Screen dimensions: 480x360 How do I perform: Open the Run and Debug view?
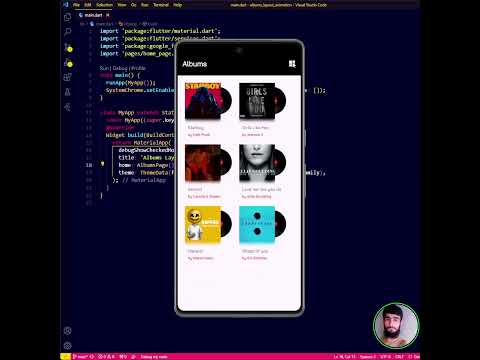tap(68, 62)
